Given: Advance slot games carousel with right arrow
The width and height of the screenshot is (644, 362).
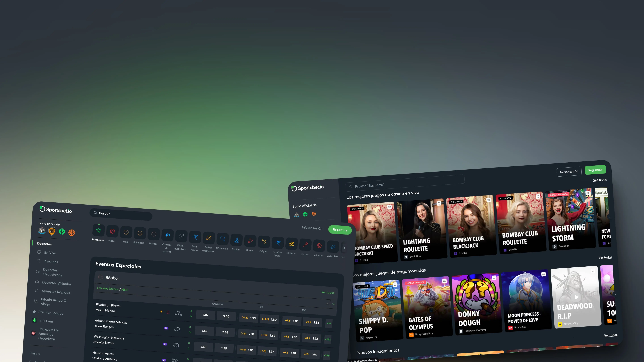Looking at the screenshot, I should click(x=615, y=294).
